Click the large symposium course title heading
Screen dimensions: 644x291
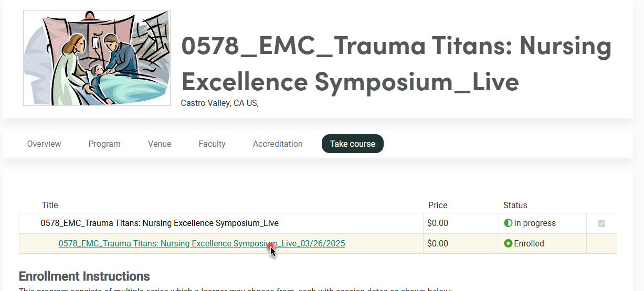(x=396, y=63)
